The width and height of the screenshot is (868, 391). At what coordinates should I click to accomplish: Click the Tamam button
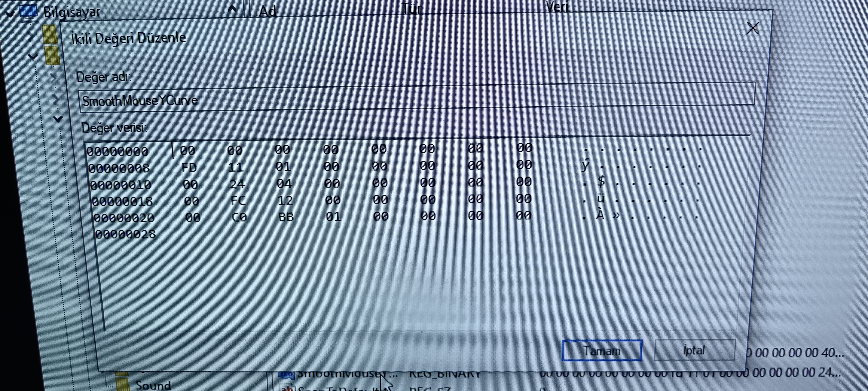pos(602,350)
